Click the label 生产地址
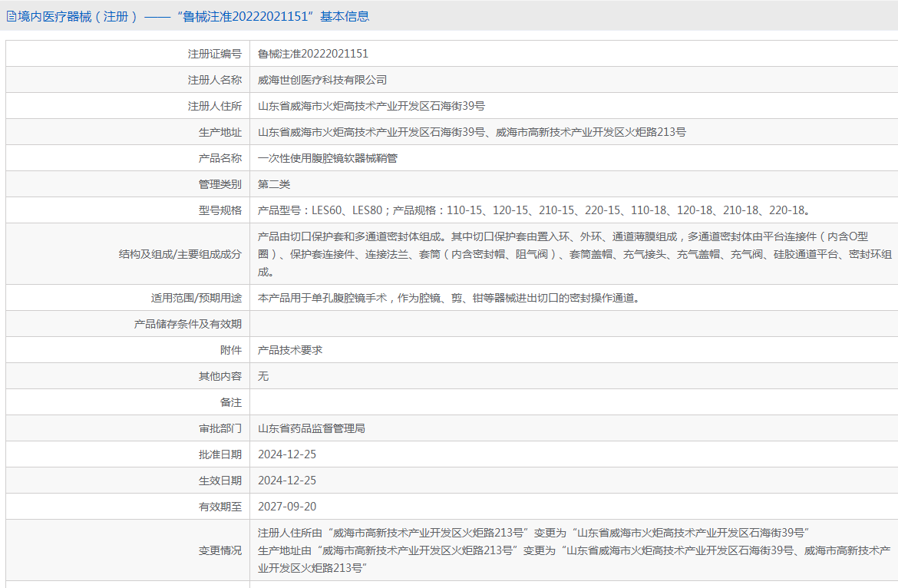898x588 pixels. pyautogui.click(x=220, y=132)
